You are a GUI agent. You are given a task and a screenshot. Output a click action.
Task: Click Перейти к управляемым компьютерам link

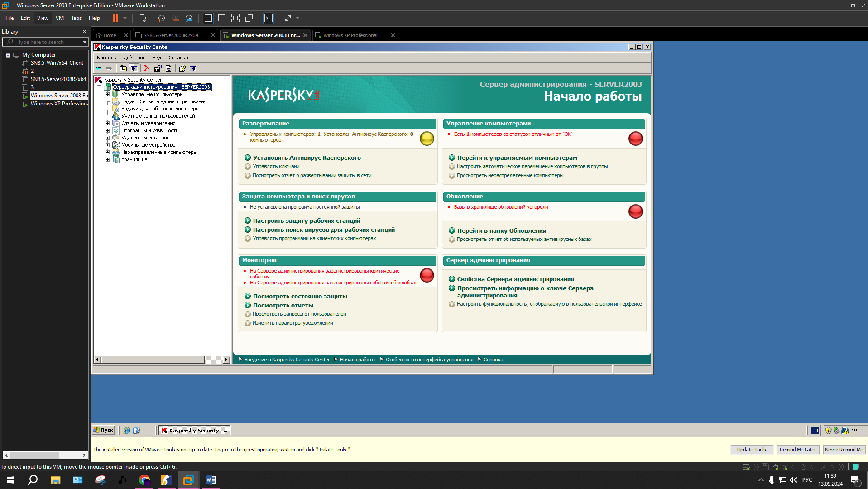(x=517, y=158)
